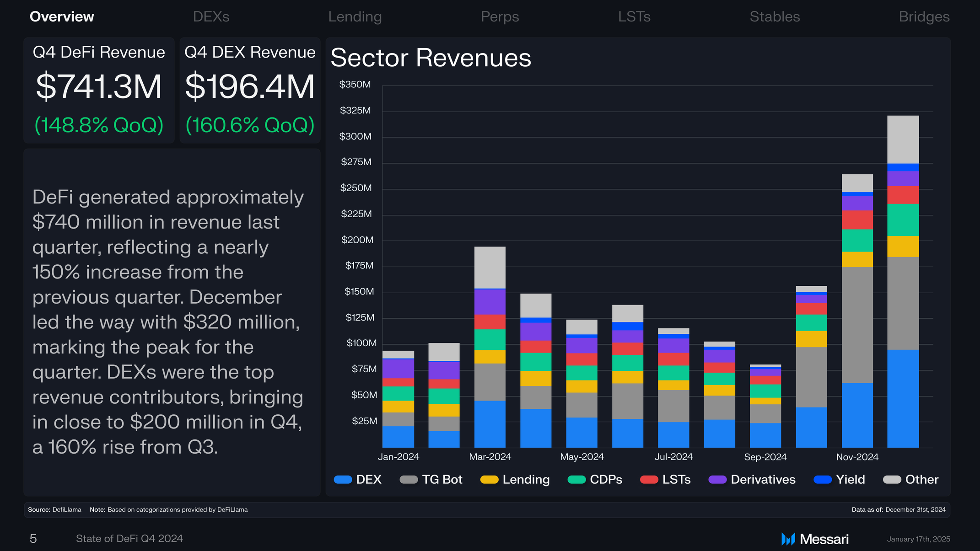Select the LSTs tab
The height and width of the screenshot is (551, 980).
(x=634, y=16)
